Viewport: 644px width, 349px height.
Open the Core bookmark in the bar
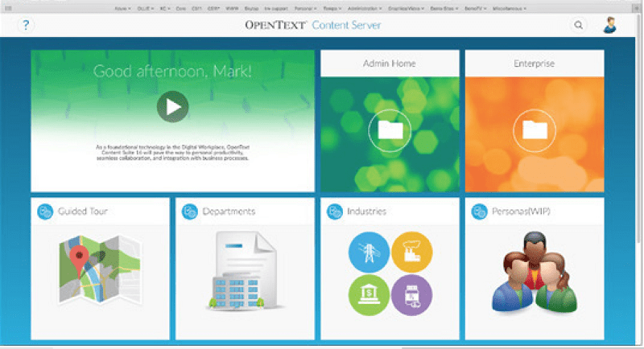coord(180,8)
